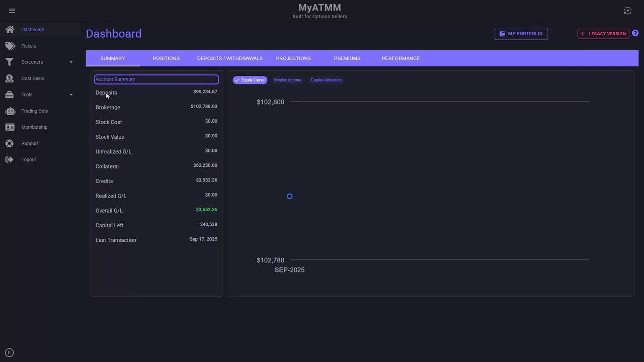Click the Unrealized G/L label
Screen dimensions: 644x362
click(x=113, y=152)
